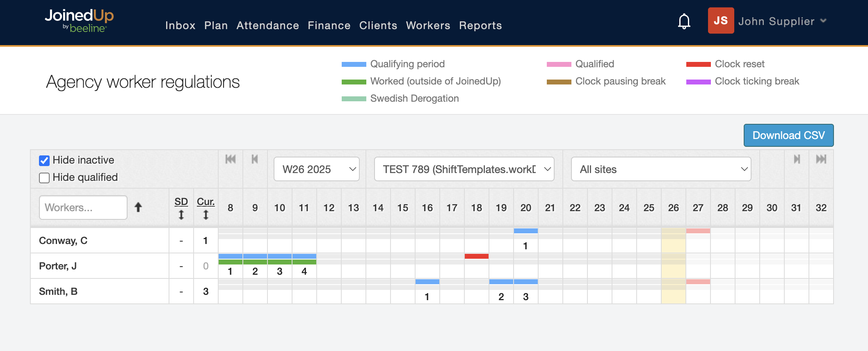Open the Reports menu
The image size is (868, 351).
click(480, 25)
